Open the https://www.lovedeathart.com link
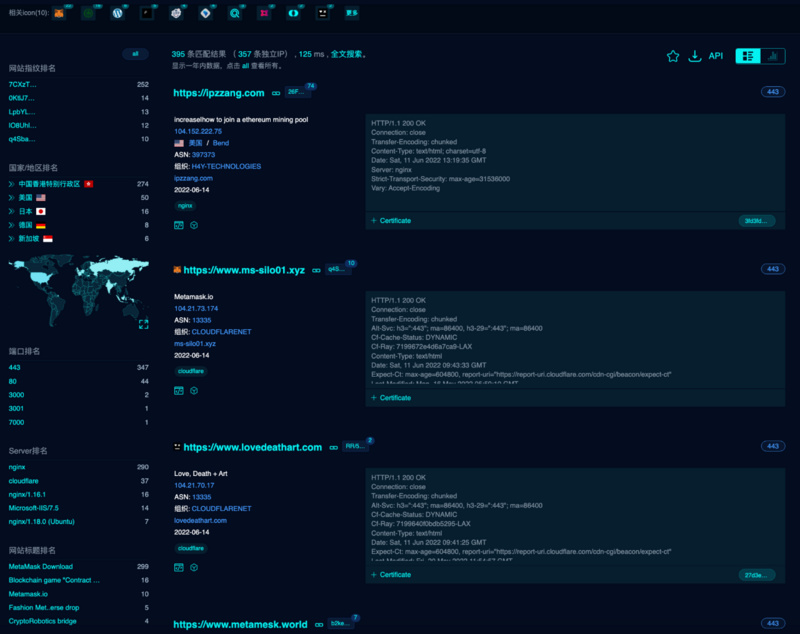 [252, 447]
